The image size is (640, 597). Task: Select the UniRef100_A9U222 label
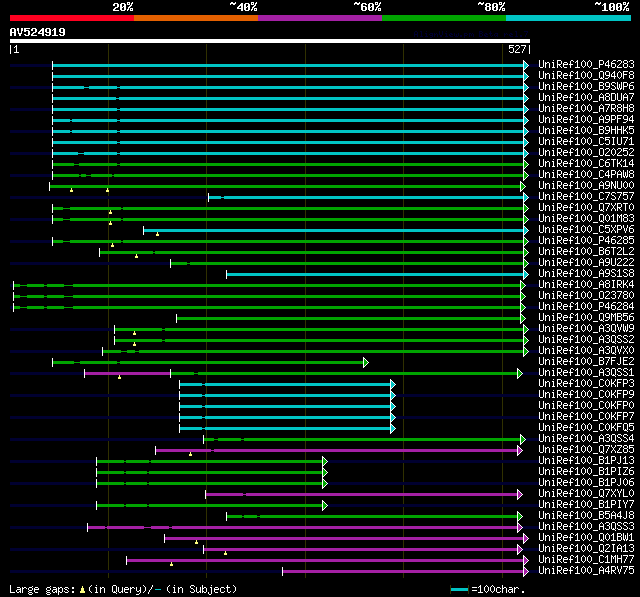(586, 262)
